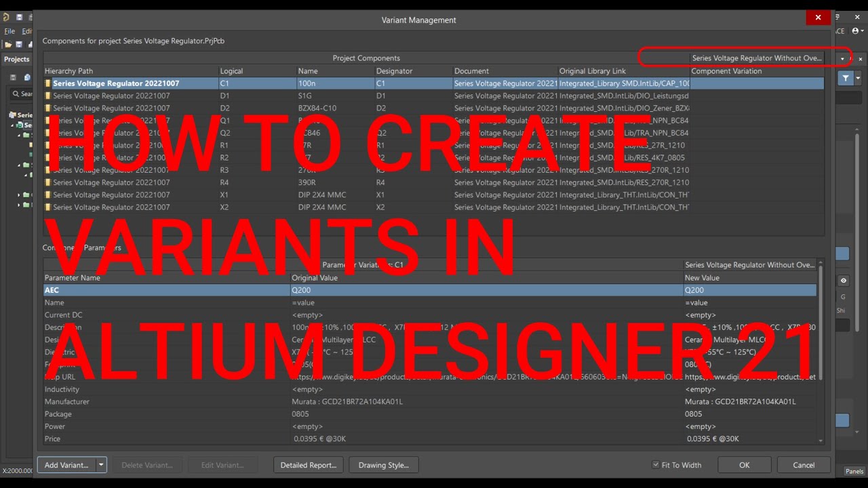This screenshot has height=488, width=868.
Task: Click the Component Variation column header
Action: pos(757,71)
